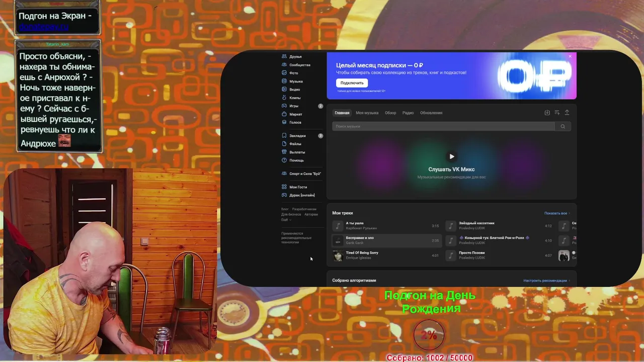
Task: Expand Показать все for Мои треки
Action: [557, 213]
